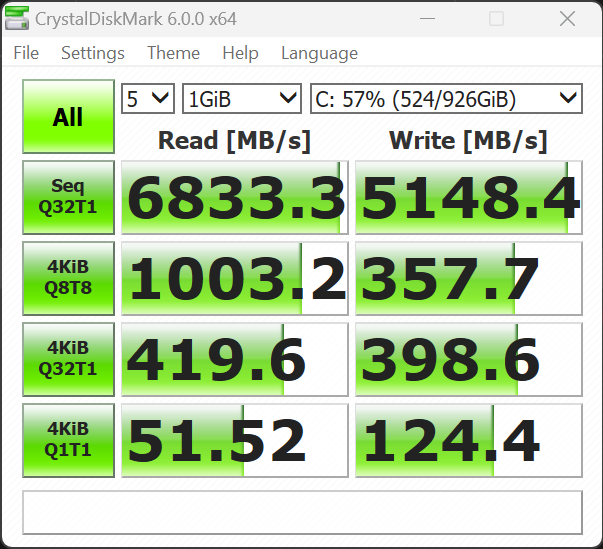Minimize the CrystalDiskMark window
Viewport: 603px width, 549px height.
[x=427, y=18]
